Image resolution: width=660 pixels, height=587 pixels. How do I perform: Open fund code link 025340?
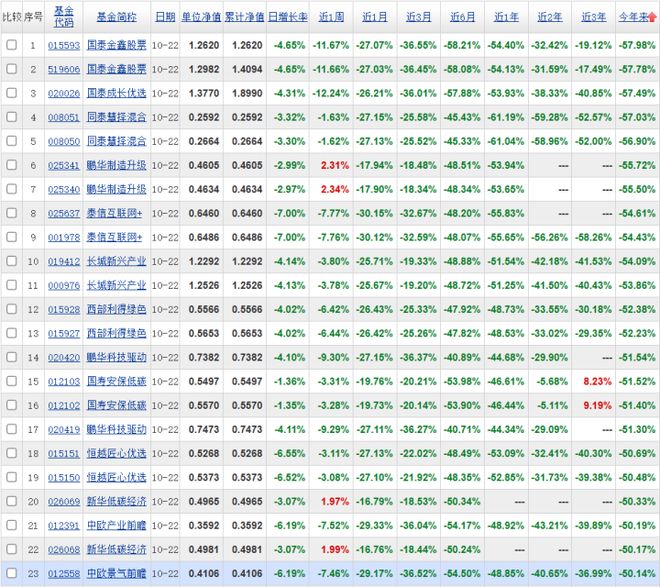[64, 189]
